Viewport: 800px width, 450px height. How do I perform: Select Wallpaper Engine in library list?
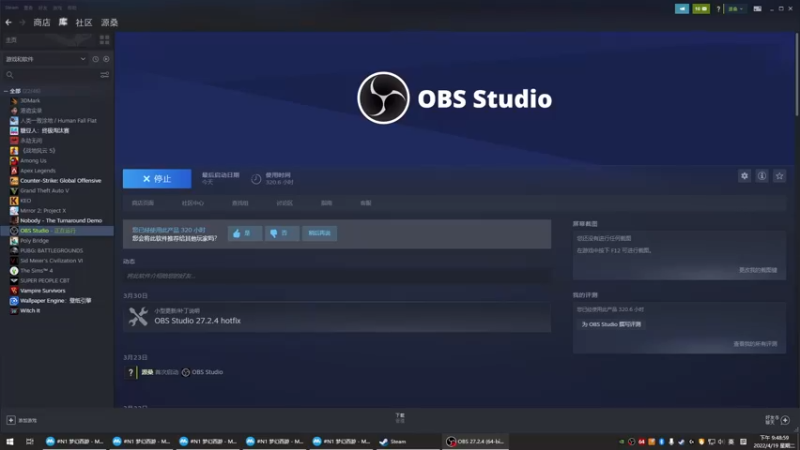coord(57,301)
